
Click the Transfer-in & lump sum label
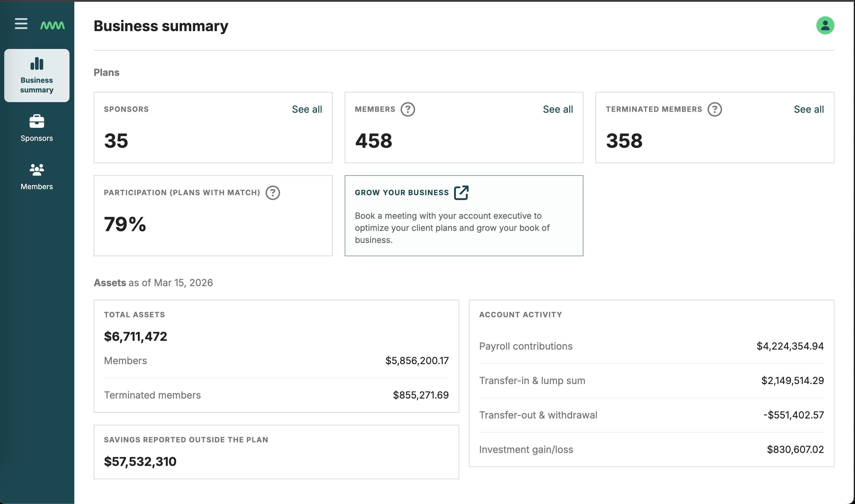tap(532, 381)
